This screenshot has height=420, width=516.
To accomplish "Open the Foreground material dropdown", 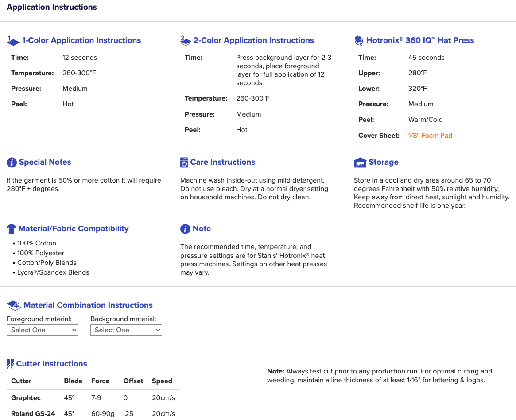I will (x=43, y=330).
